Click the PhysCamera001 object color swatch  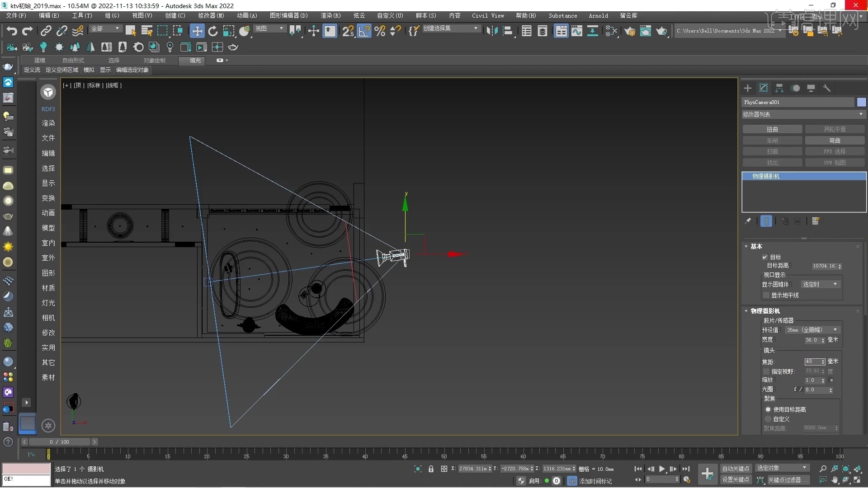861,102
